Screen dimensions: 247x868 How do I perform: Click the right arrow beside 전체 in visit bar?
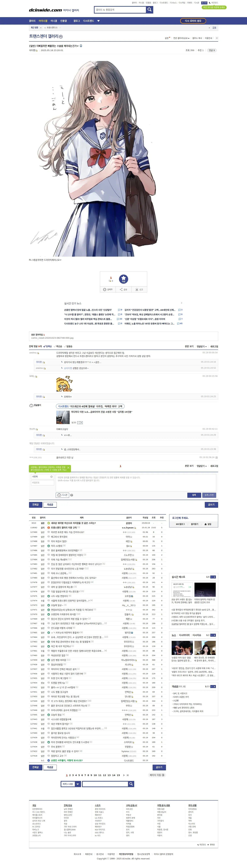[209, 28]
